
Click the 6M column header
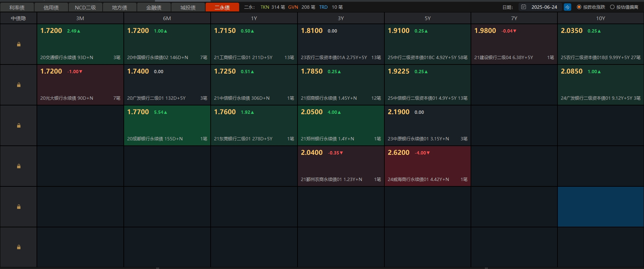pyautogui.click(x=167, y=18)
